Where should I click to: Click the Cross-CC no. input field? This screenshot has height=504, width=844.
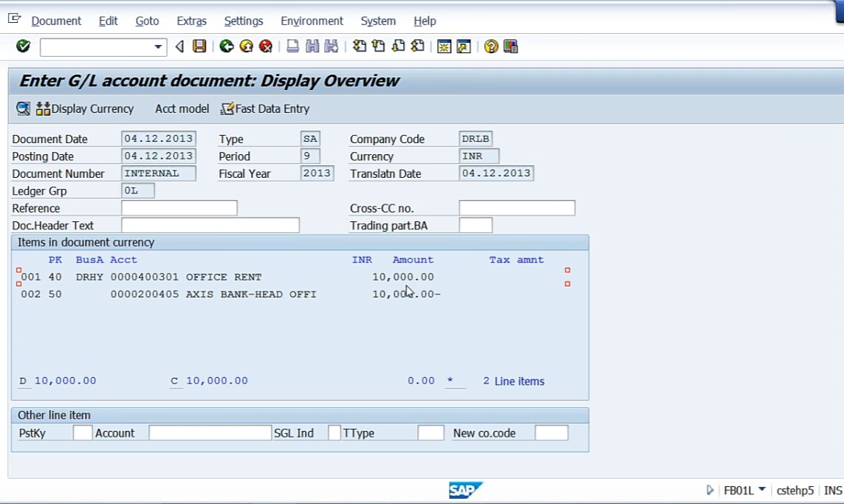[517, 208]
